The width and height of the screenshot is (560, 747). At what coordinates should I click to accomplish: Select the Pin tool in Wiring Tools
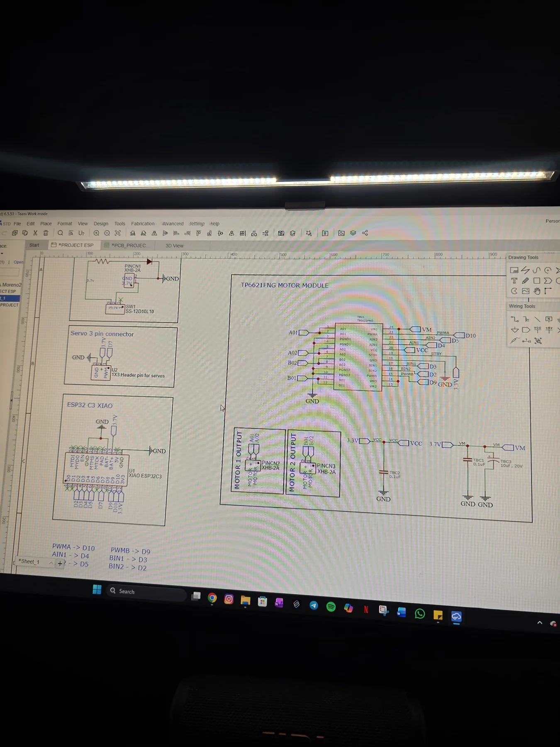click(x=526, y=341)
